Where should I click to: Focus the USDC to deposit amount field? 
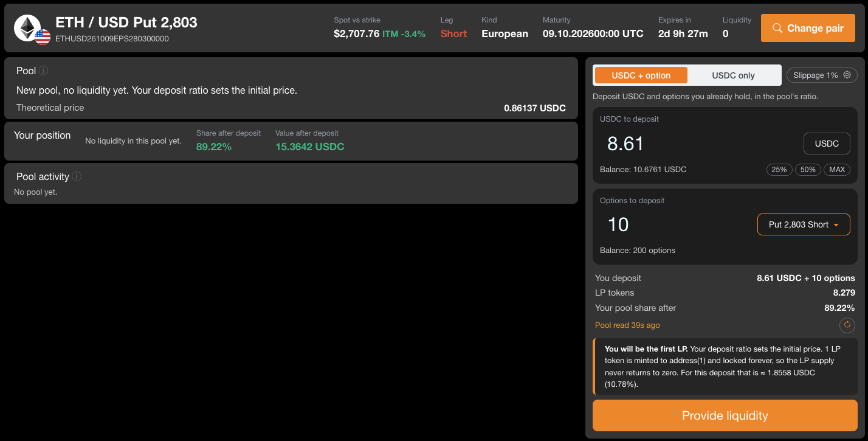[699, 144]
